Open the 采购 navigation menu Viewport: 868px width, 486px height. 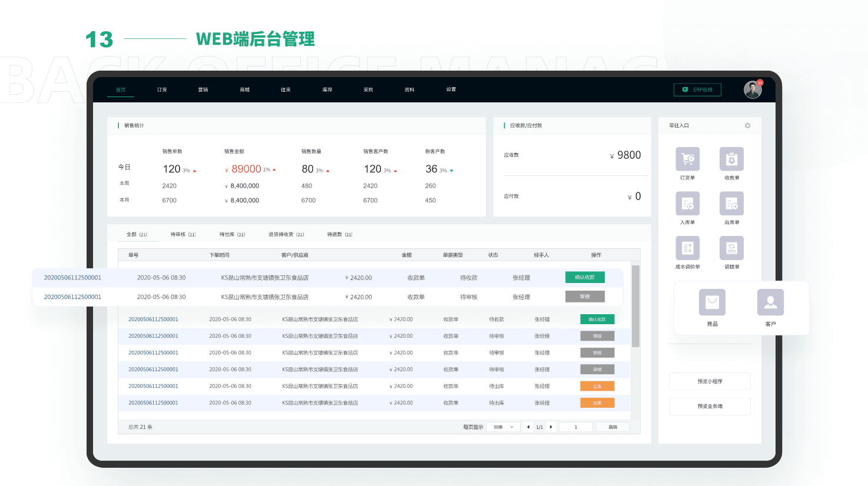(368, 89)
